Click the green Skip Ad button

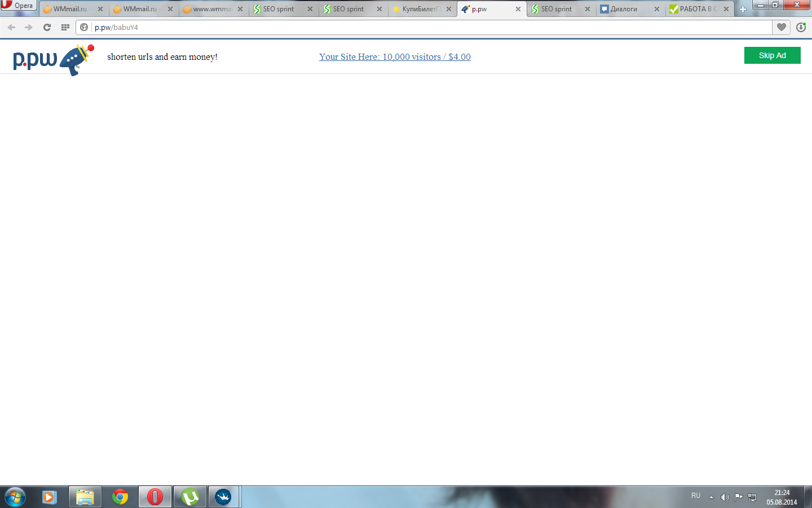772,55
